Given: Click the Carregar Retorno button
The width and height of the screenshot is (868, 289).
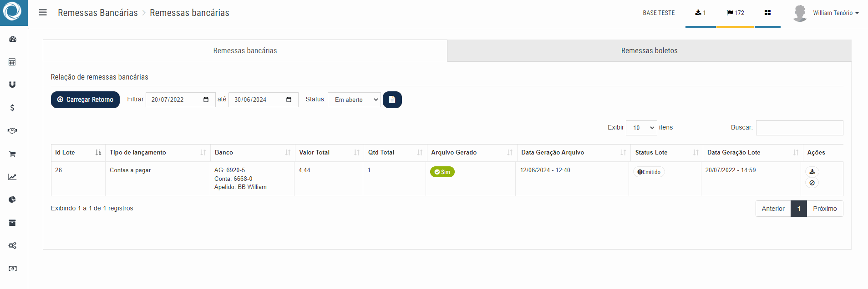Looking at the screenshot, I should pyautogui.click(x=85, y=100).
